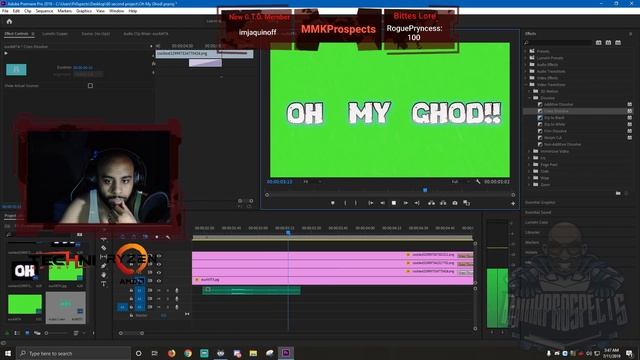640x360 pixels.
Task: Open Program Monitor settings wrench
Action: [478, 182]
